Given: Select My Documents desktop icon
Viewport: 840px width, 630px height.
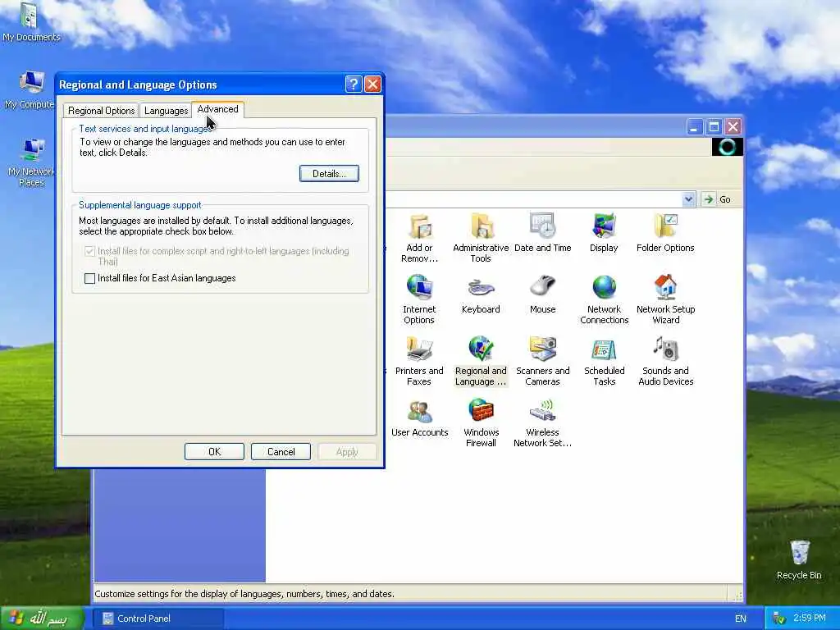Looking at the screenshot, I should coord(30,16).
